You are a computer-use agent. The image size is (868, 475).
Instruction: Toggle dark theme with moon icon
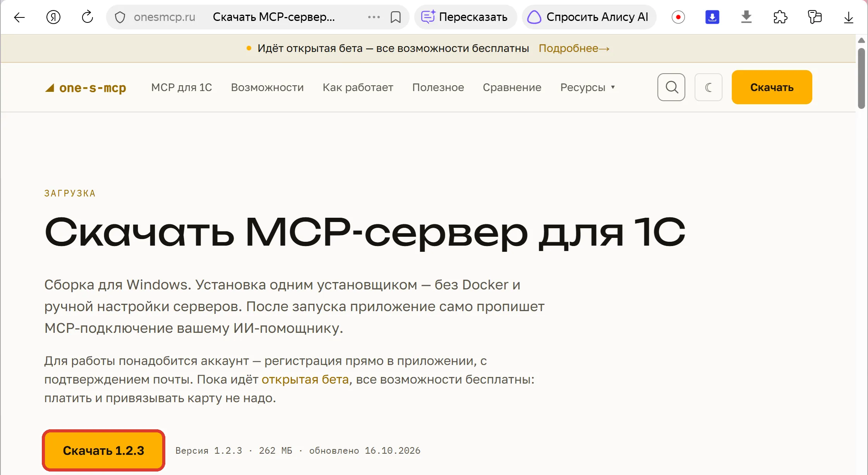coord(708,87)
